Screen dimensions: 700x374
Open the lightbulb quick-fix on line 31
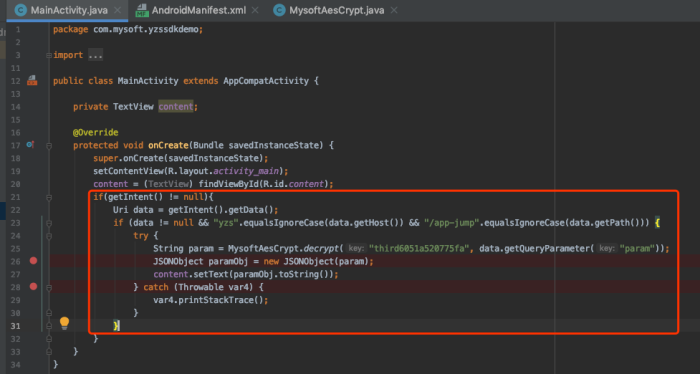click(x=64, y=323)
